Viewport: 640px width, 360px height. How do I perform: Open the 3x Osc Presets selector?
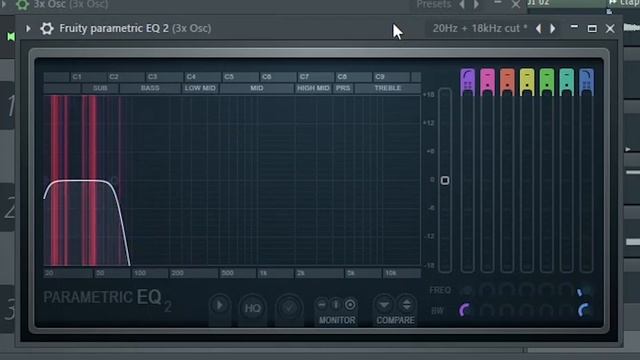tap(433, 4)
